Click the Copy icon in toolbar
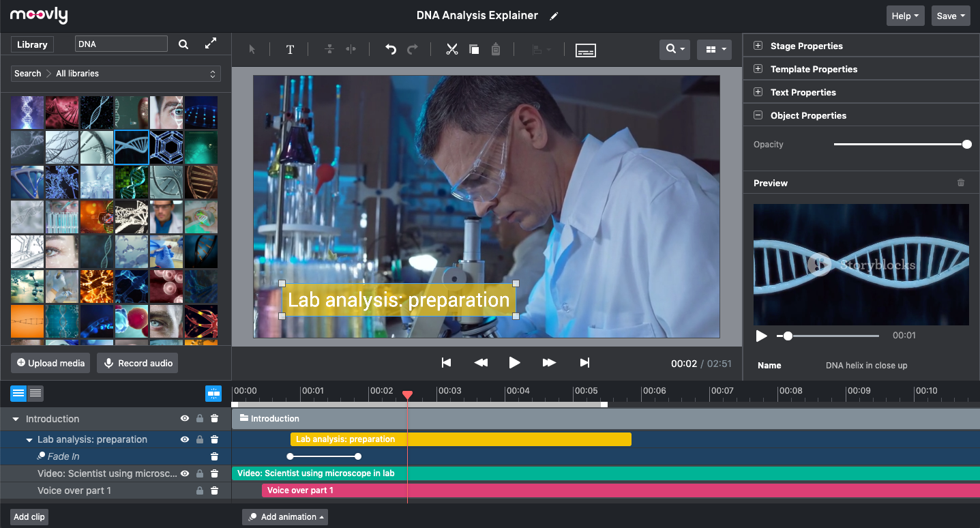Image resolution: width=980 pixels, height=528 pixels. pos(474,50)
